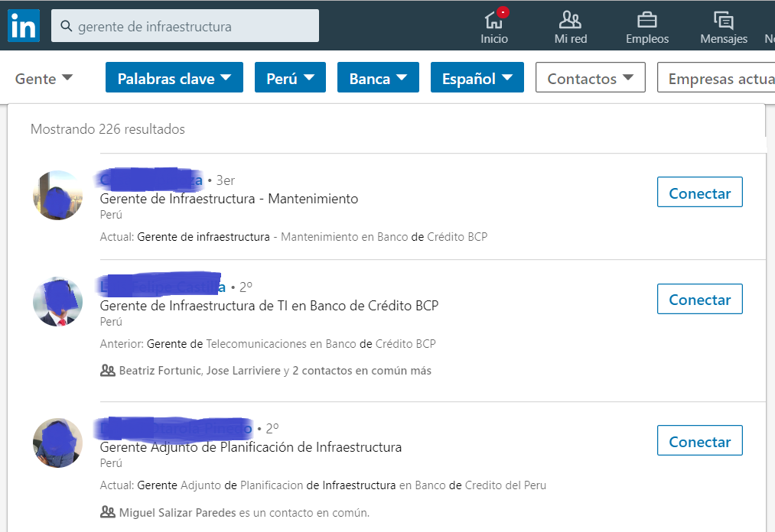Open the Español language filter

pos(477,78)
